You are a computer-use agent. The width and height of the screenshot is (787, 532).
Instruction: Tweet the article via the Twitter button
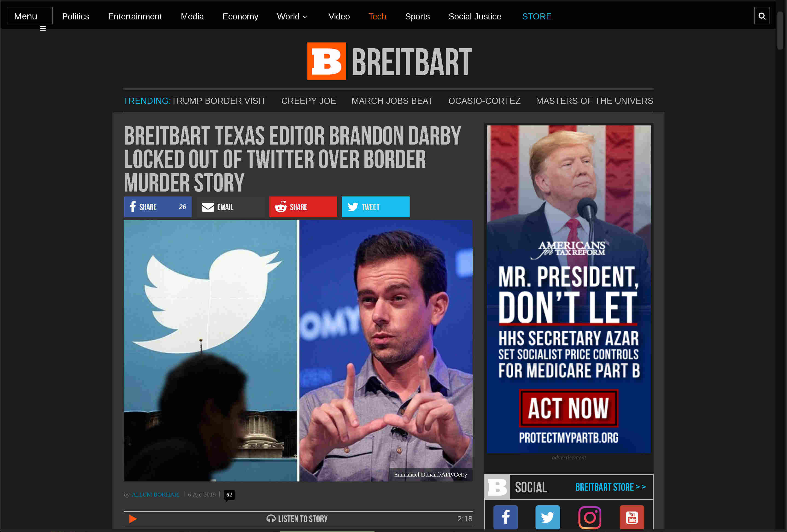[375, 207]
